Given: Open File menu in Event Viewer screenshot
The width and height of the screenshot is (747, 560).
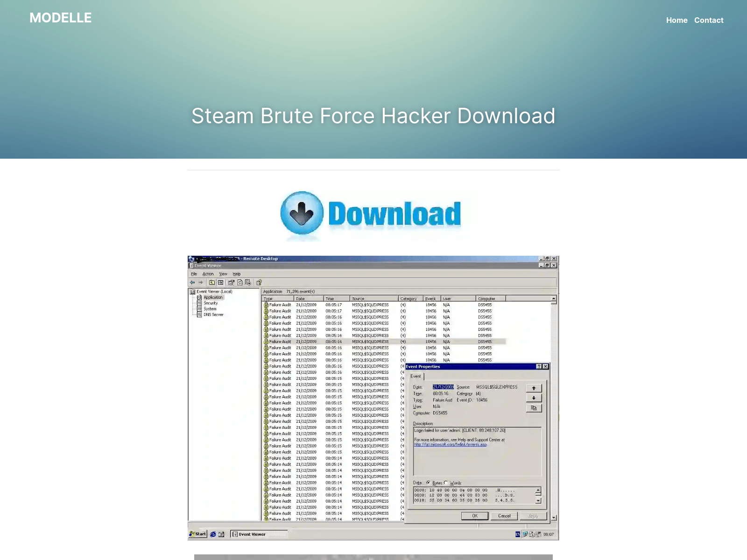Looking at the screenshot, I should (x=194, y=274).
